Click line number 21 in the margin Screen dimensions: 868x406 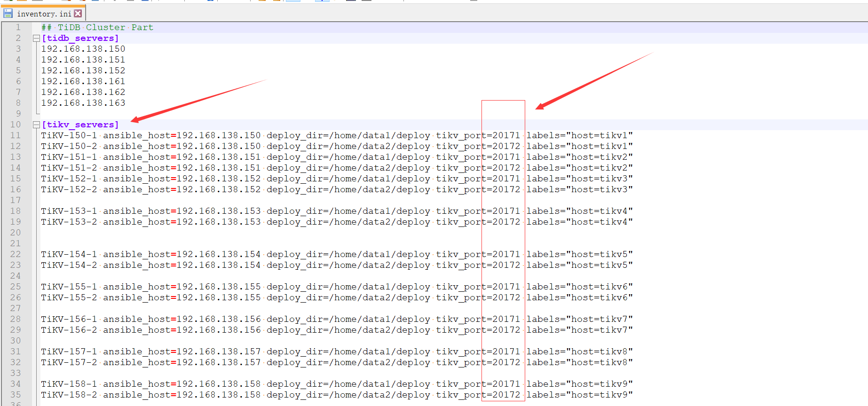click(16, 243)
